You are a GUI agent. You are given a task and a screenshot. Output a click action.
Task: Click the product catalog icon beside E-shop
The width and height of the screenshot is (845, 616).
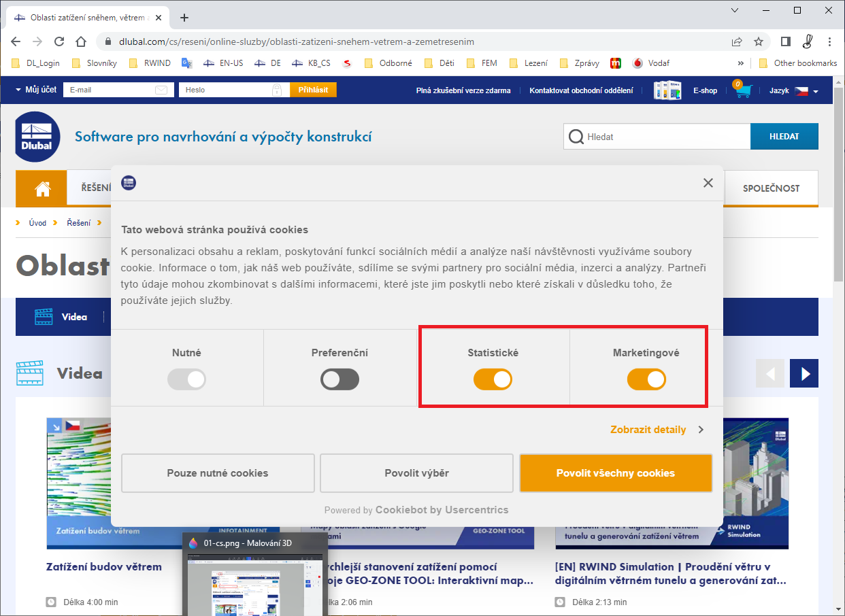pos(667,89)
